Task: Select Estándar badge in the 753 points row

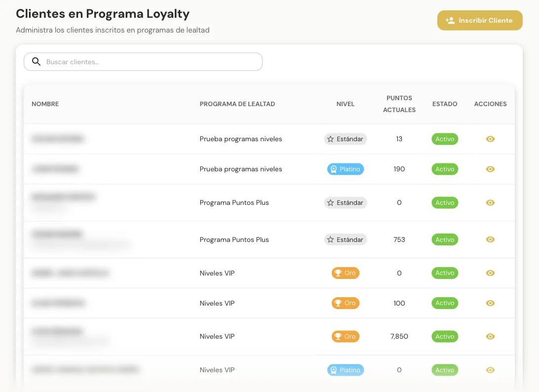Action: click(x=346, y=239)
